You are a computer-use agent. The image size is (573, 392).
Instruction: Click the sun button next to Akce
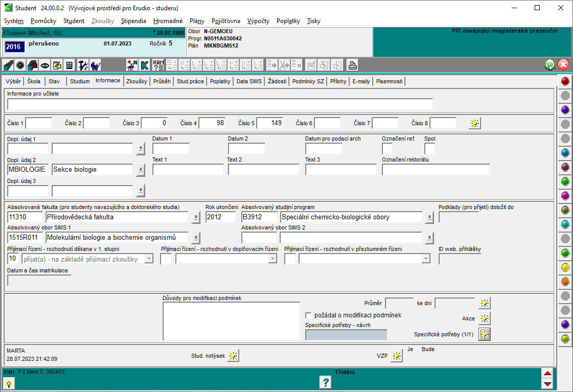pyautogui.click(x=484, y=318)
